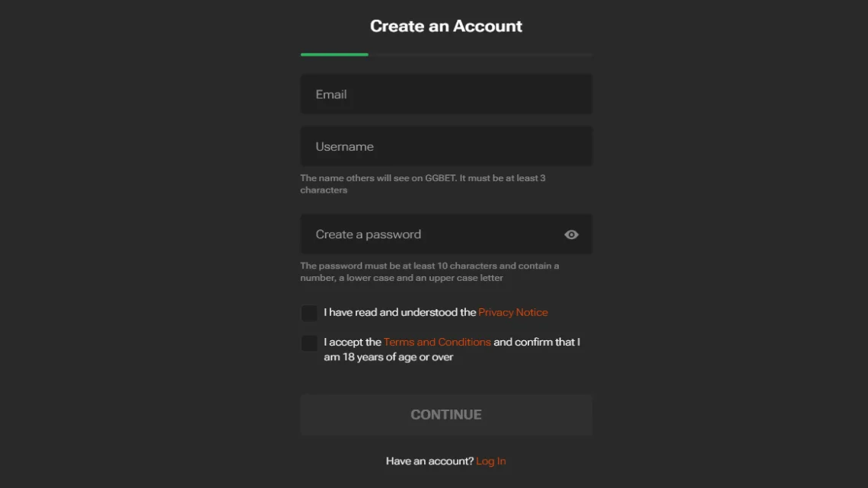868x488 pixels.
Task: Focus the Email input field
Action: (x=446, y=94)
